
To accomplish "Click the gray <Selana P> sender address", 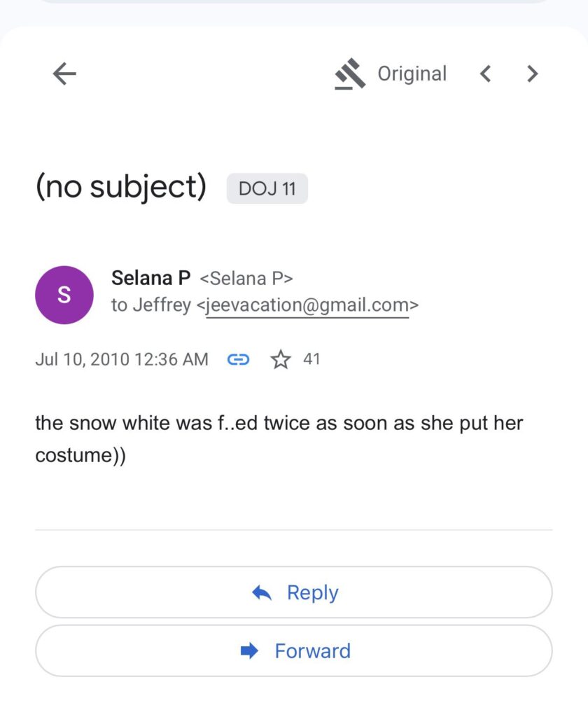I will tap(246, 279).
